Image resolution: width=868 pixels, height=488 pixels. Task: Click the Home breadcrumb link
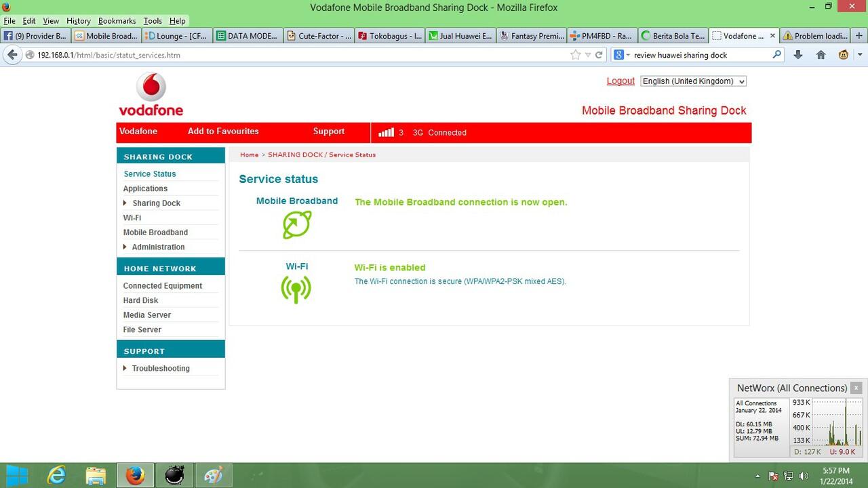249,155
